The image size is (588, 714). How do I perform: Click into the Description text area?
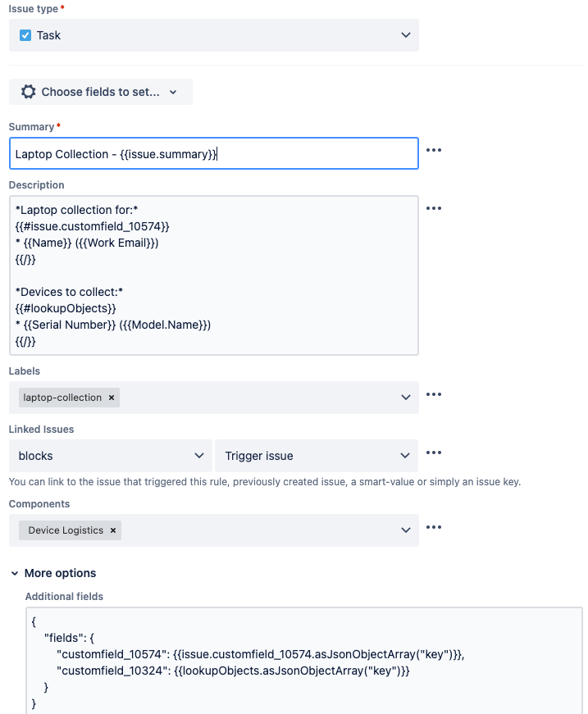click(213, 275)
